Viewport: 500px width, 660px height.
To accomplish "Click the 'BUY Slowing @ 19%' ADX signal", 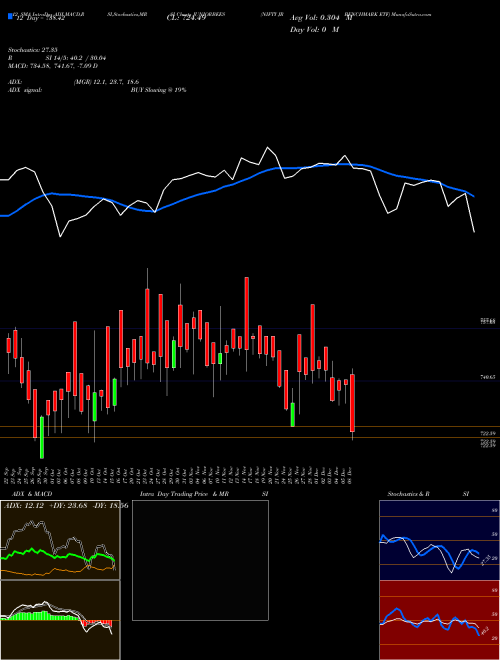I will click(x=158, y=90).
